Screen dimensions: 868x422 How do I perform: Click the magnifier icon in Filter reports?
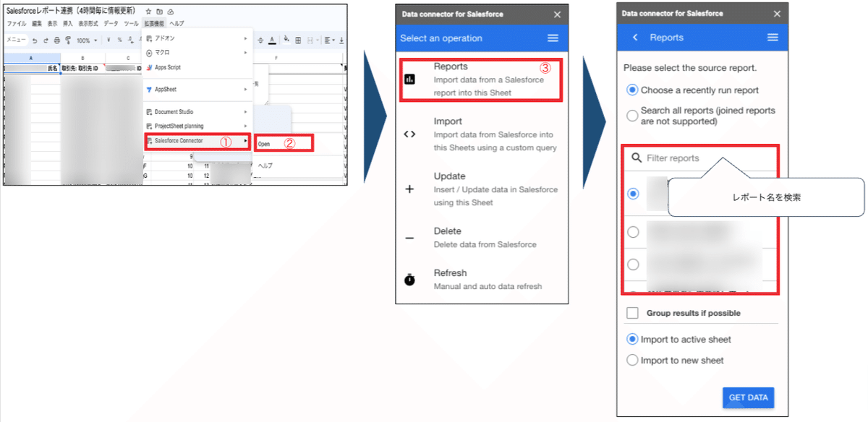[637, 158]
